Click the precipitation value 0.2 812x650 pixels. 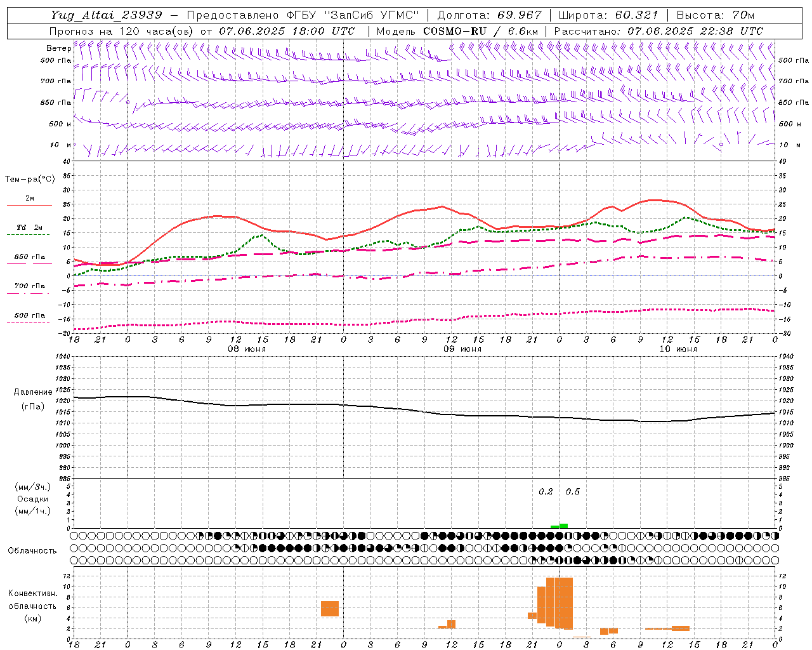(x=546, y=491)
